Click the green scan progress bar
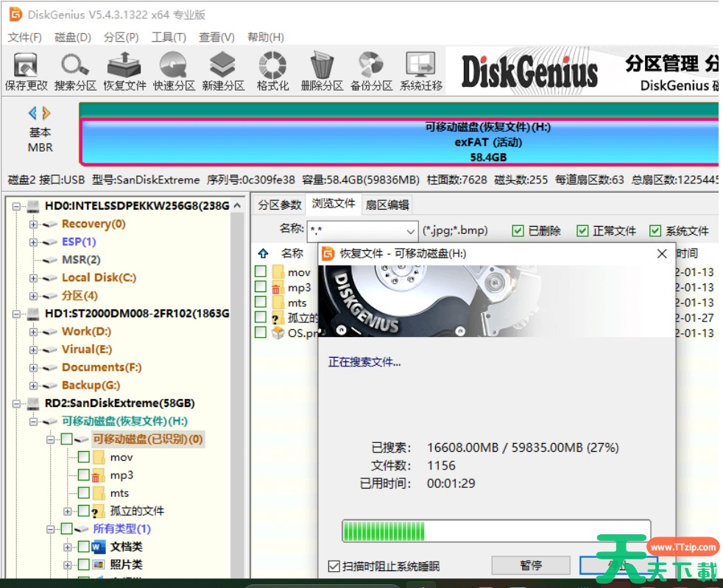 point(495,531)
